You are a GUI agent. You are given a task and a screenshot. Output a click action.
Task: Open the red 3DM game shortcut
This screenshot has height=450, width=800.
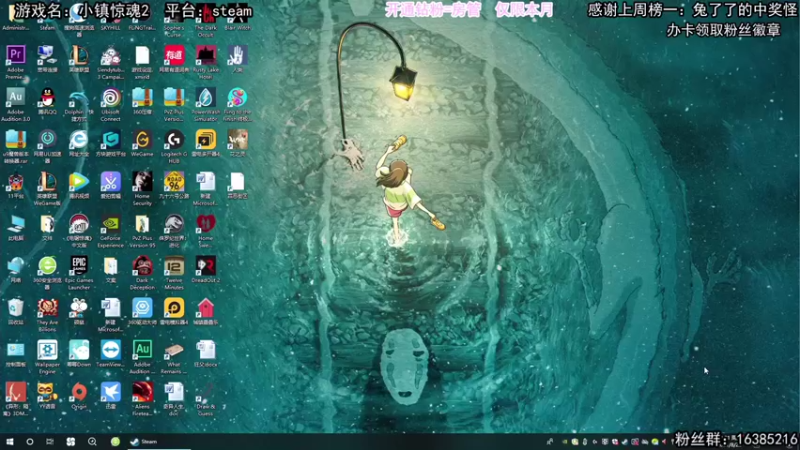[x=15, y=392]
